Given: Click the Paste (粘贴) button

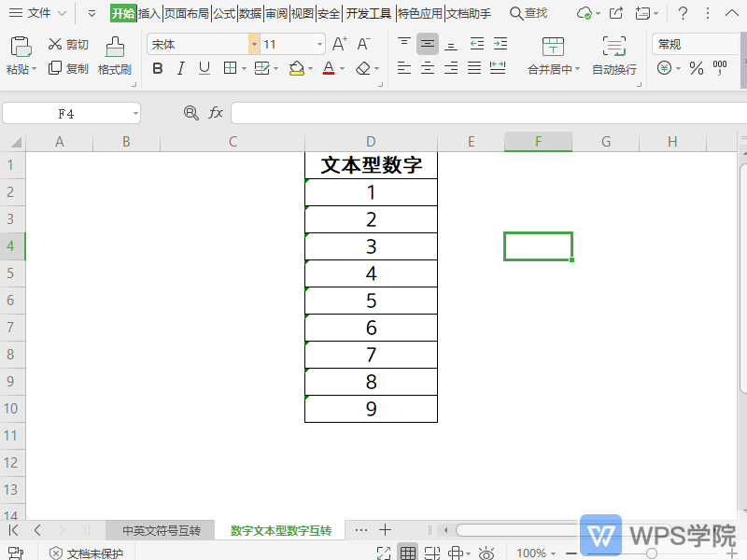Looking at the screenshot, I should [19, 54].
